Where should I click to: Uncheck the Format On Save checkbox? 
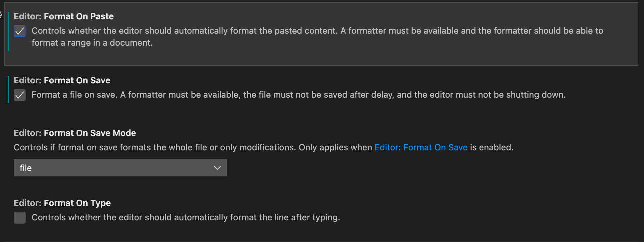point(20,95)
